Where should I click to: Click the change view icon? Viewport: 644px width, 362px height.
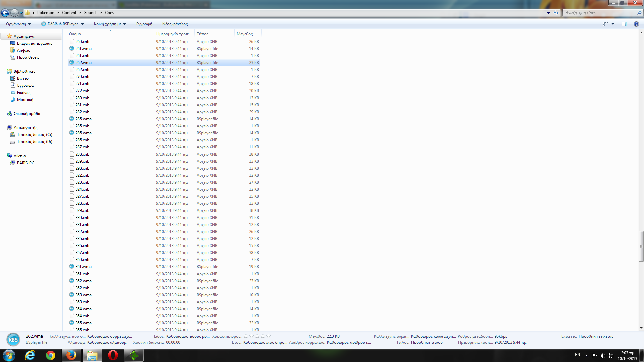pyautogui.click(x=606, y=24)
